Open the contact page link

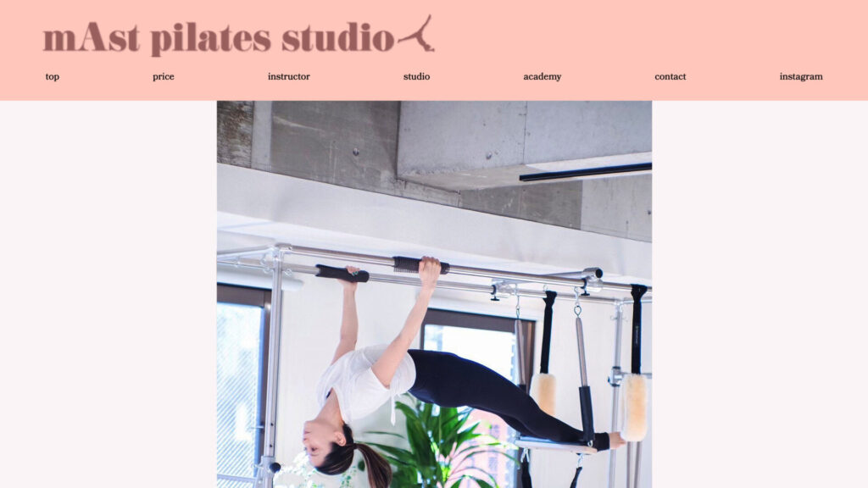point(670,76)
